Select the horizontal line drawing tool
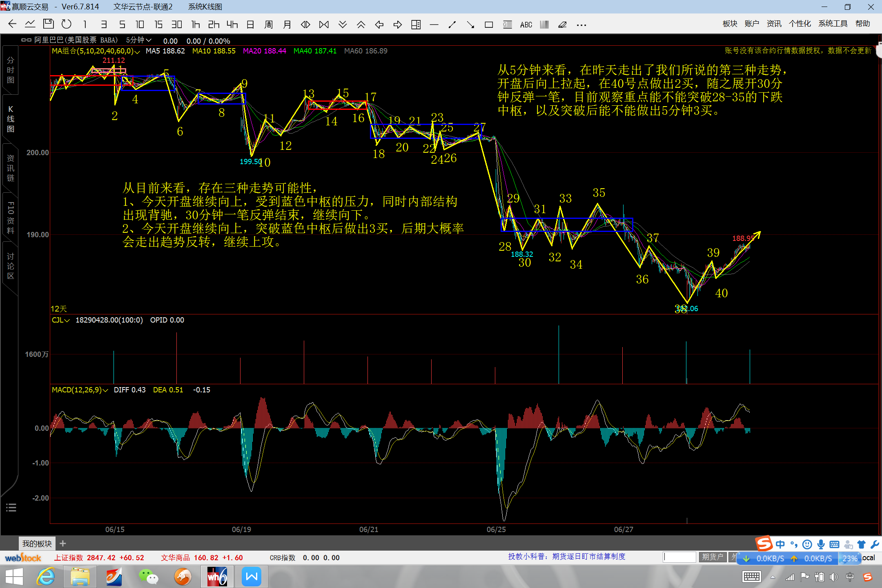The width and height of the screenshot is (882, 588). [x=434, y=25]
